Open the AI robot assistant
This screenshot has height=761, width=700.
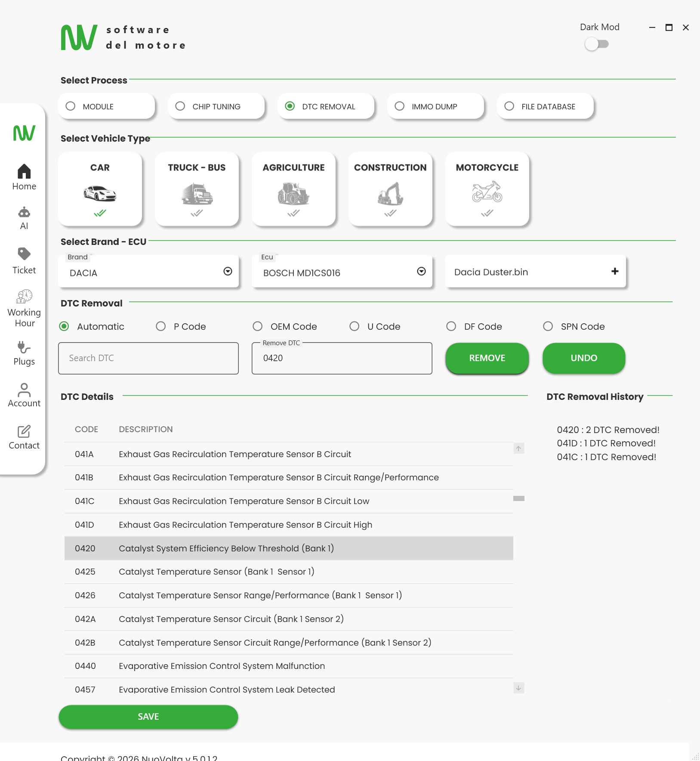24,218
